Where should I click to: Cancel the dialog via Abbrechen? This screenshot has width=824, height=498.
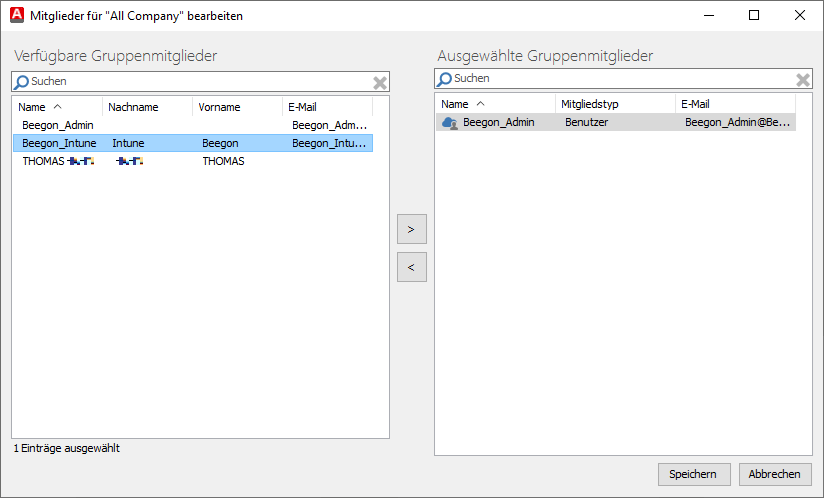click(x=775, y=474)
